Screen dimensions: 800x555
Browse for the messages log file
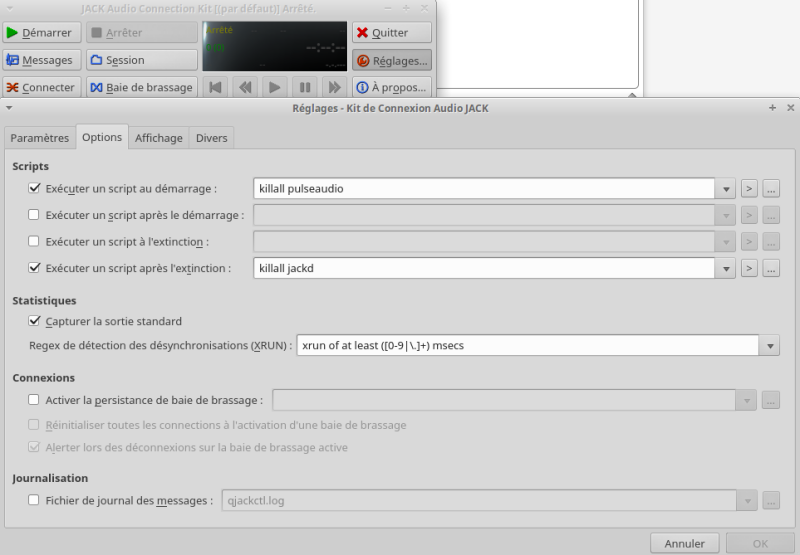click(x=771, y=501)
